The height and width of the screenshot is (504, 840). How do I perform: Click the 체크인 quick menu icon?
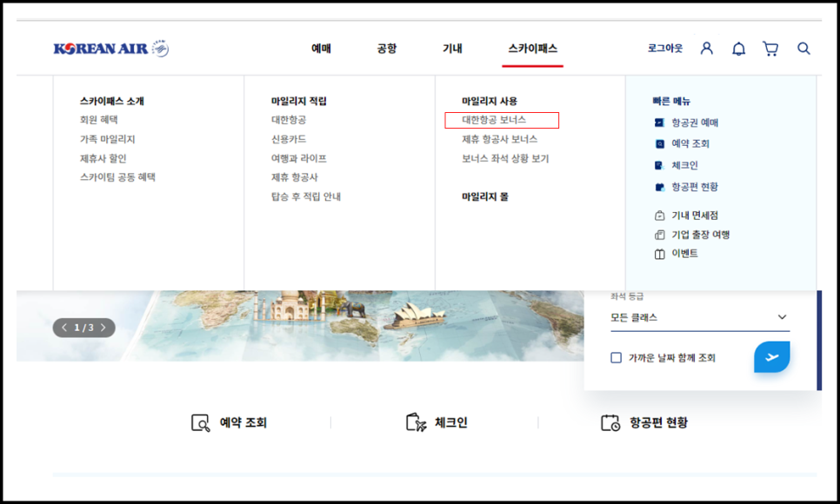(x=659, y=165)
